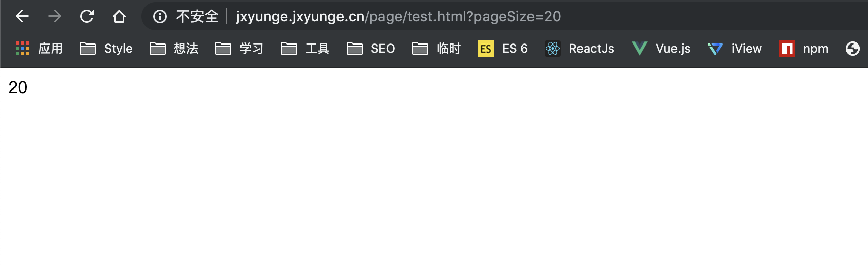Viewport: 868px width, 266px height.
Task: Open the SEO bookmark folder
Action: click(371, 49)
